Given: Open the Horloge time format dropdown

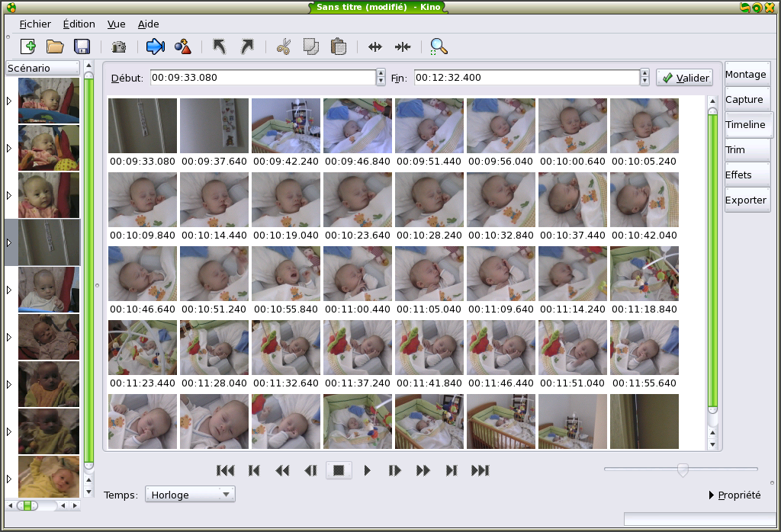Looking at the screenshot, I should (x=190, y=495).
